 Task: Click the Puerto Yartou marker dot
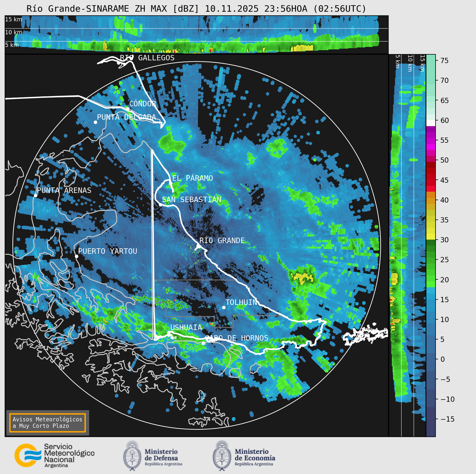pyautogui.click(x=76, y=256)
